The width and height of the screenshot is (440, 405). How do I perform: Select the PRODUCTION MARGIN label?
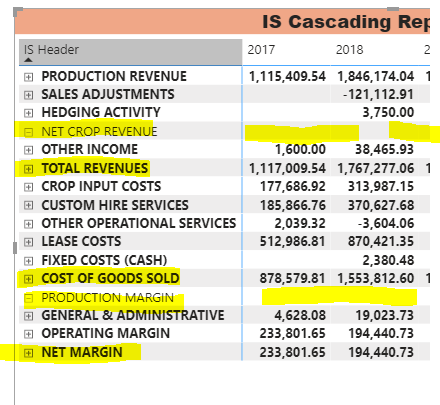click(x=108, y=297)
